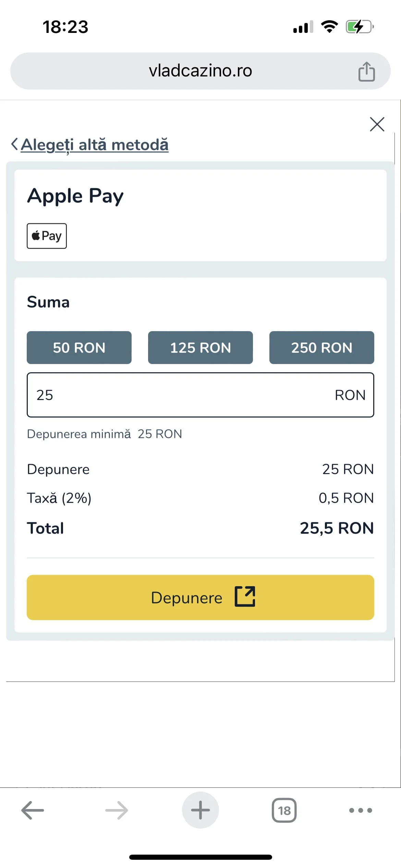
Task: Tap the back chevron beside Alegeți altă metodă
Action: tap(14, 144)
